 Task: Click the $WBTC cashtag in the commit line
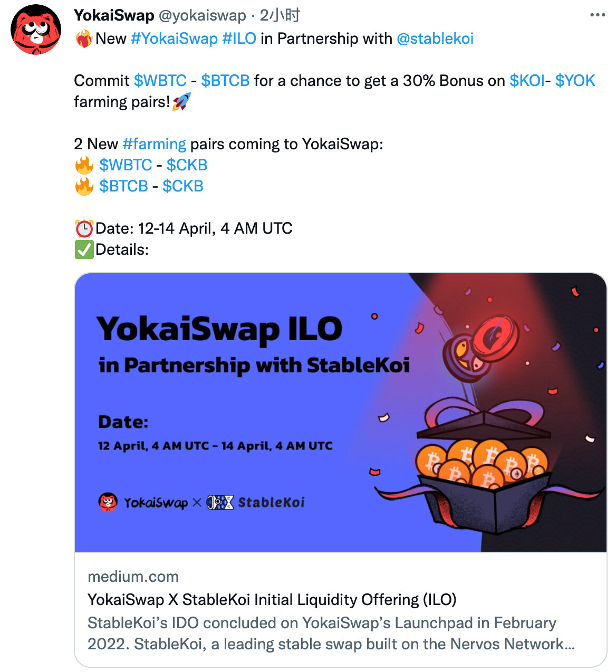pyautogui.click(x=160, y=81)
